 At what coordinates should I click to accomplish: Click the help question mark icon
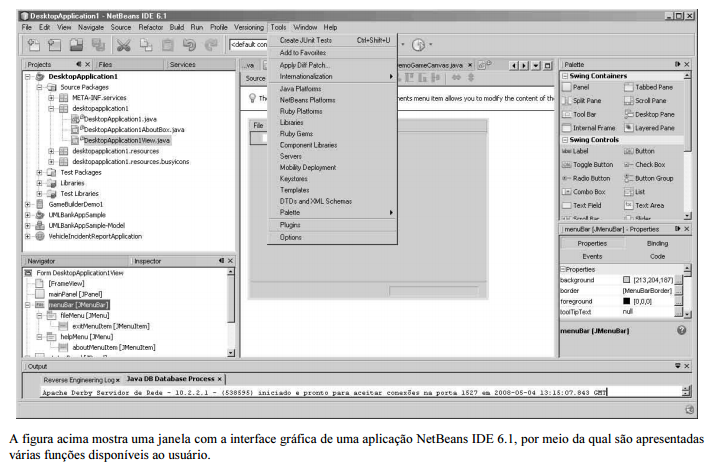pos(681,330)
